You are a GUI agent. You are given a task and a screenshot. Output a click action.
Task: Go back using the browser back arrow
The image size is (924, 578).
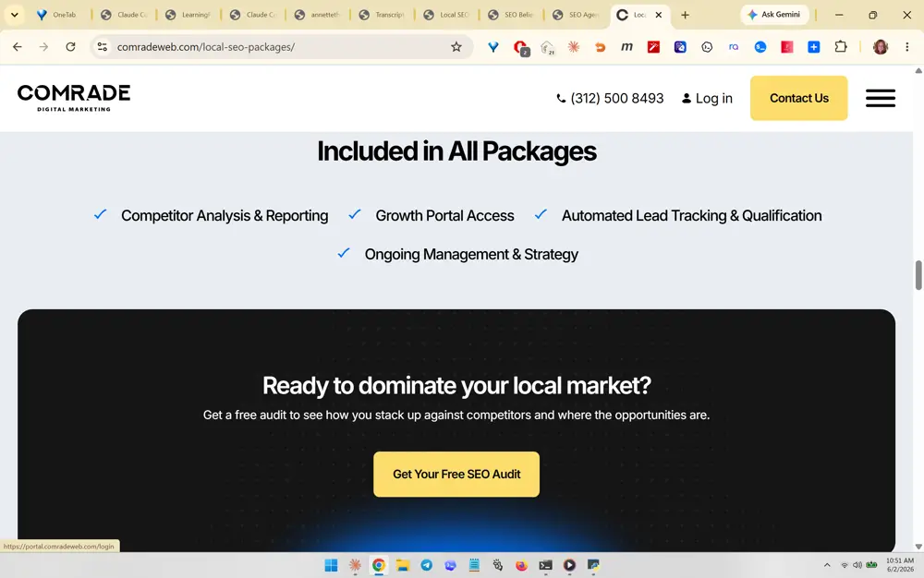click(x=17, y=47)
